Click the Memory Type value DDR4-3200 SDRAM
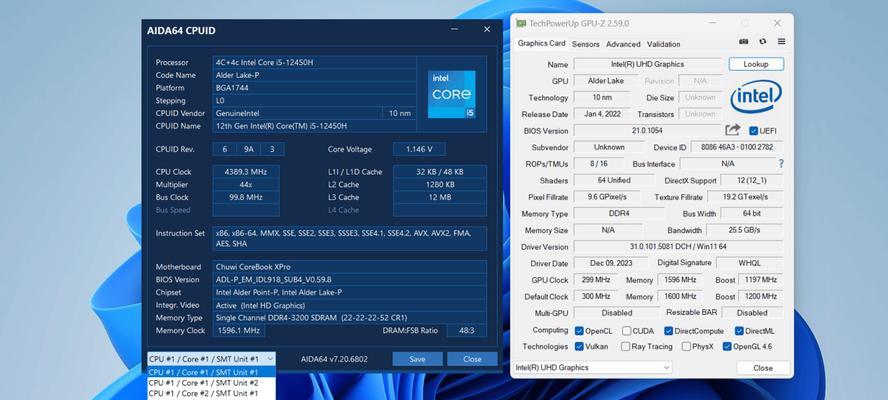This screenshot has height=400, width=888. click(349, 317)
